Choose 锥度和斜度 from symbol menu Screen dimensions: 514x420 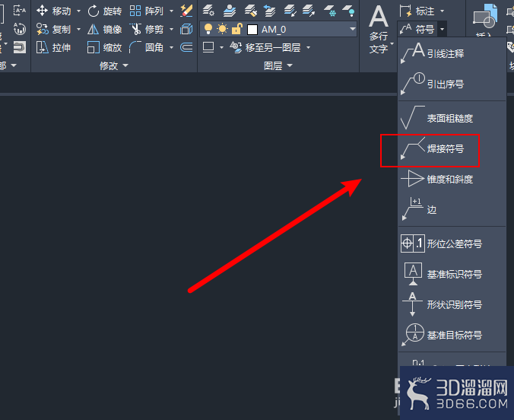pos(452,179)
